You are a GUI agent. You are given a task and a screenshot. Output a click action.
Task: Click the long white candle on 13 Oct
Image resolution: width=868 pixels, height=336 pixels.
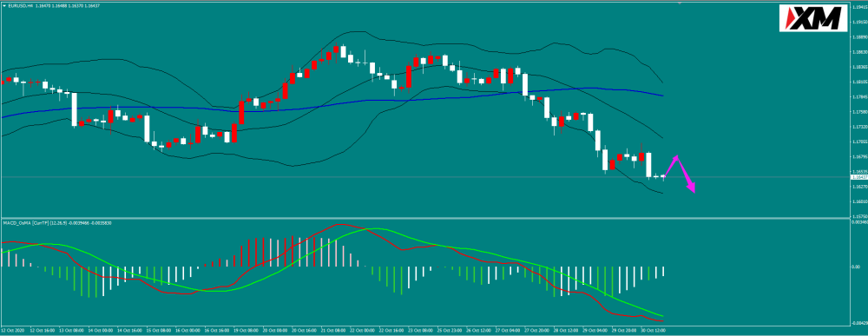pyautogui.click(x=74, y=109)
